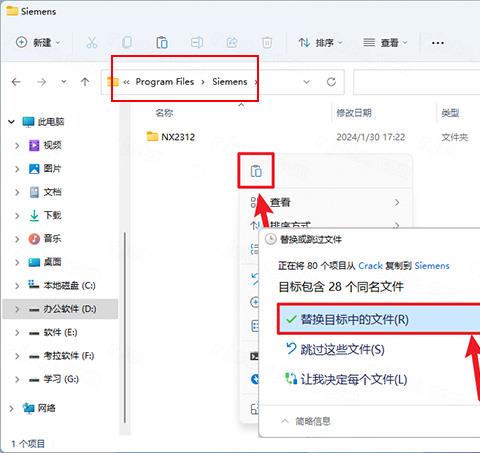Viewport: 480px width, 453px height.
Task: Select Local Disk (C:) in sidebar
Action: [62, 286]
